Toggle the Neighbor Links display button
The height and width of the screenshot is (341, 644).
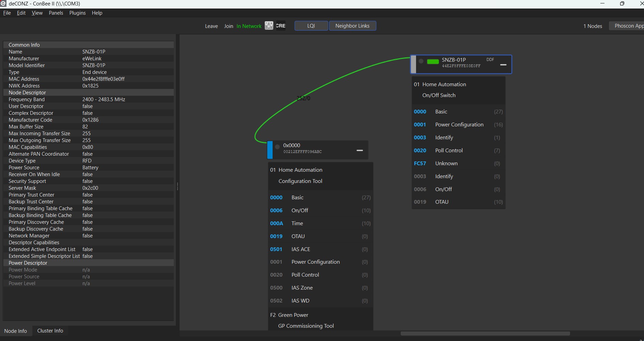pos(352,26)
